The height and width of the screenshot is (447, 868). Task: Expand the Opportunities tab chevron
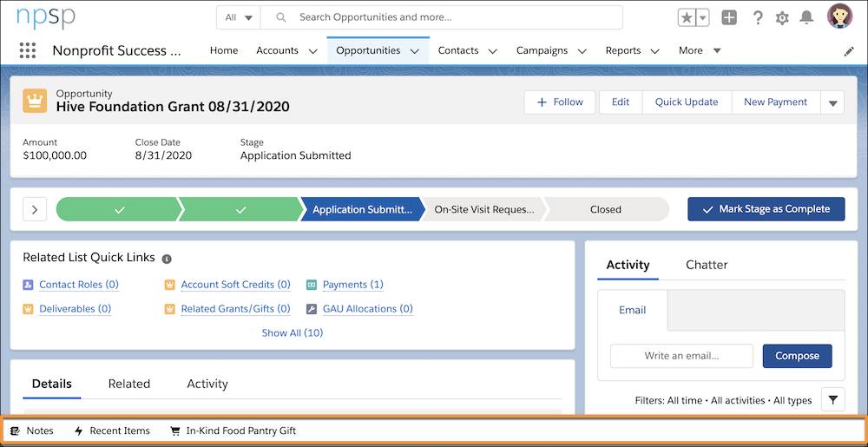tap(415, 51)
